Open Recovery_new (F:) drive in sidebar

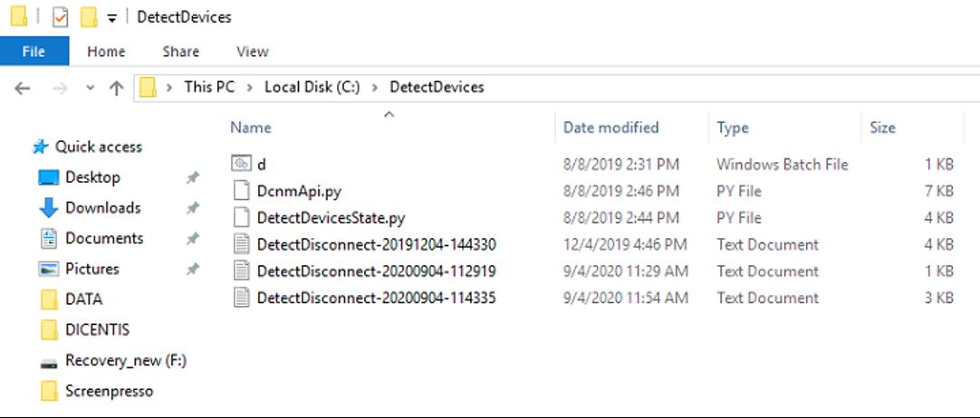pos(125,361)
